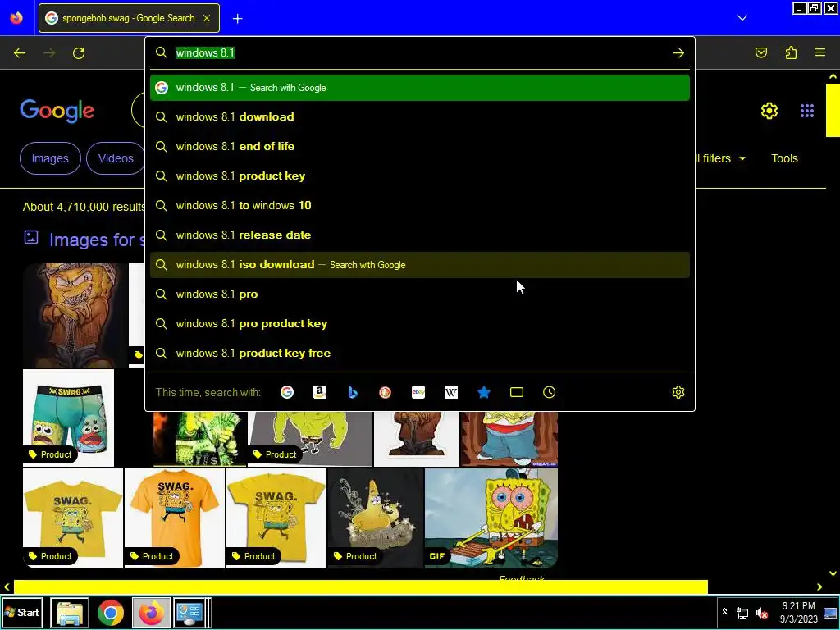Viewport: 840px width, 630px height.
Task: Click the muted volume tray icon
Action: coord(762,613)
